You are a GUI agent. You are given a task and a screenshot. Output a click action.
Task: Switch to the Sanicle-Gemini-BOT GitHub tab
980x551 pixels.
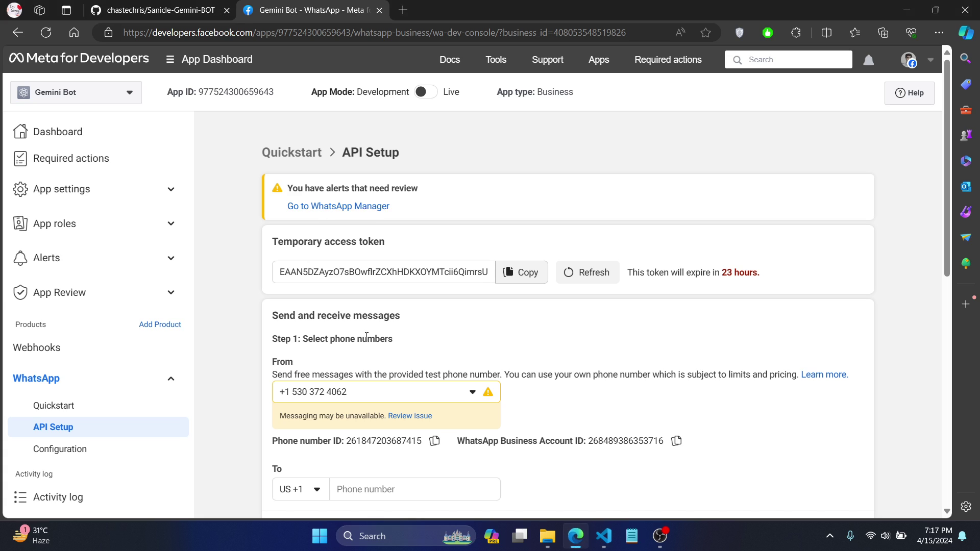(160, 10)
